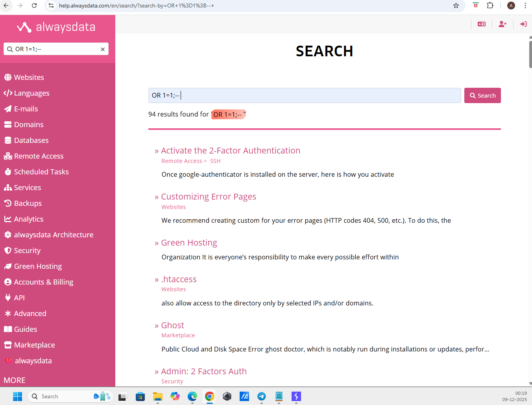Viewport: 532px width, 405px height.
Task: Open the Customizing Error Pages result
Action: coord(208,197)
